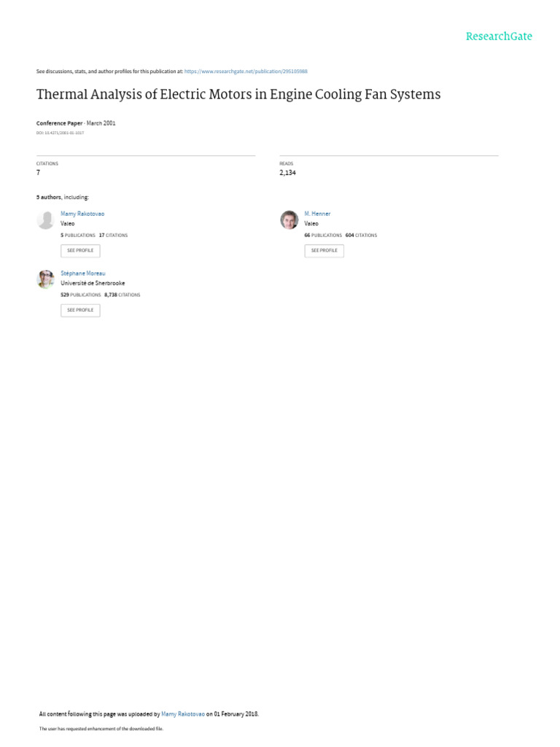Click the paper title Thermal Analysis heading

coord(238,94)
